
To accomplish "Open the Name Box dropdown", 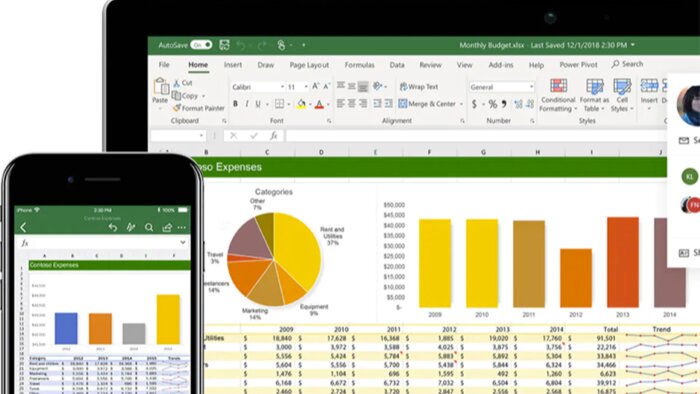I will 201,135.
